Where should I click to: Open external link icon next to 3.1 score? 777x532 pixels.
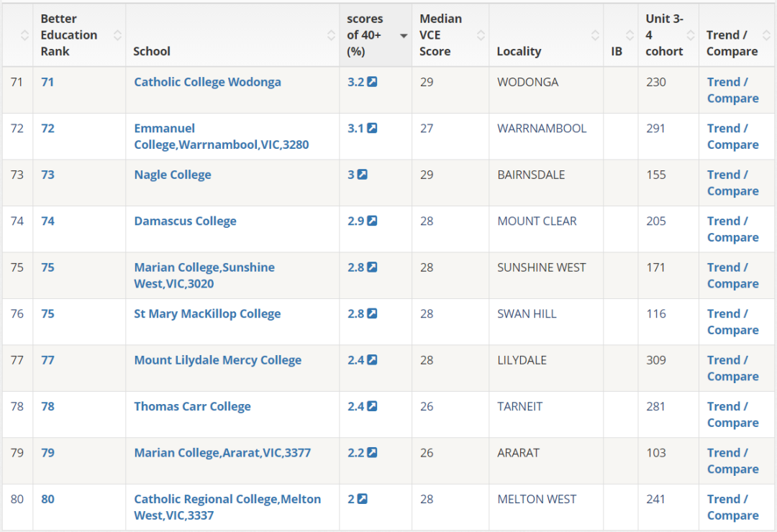(x=372, y=128)
